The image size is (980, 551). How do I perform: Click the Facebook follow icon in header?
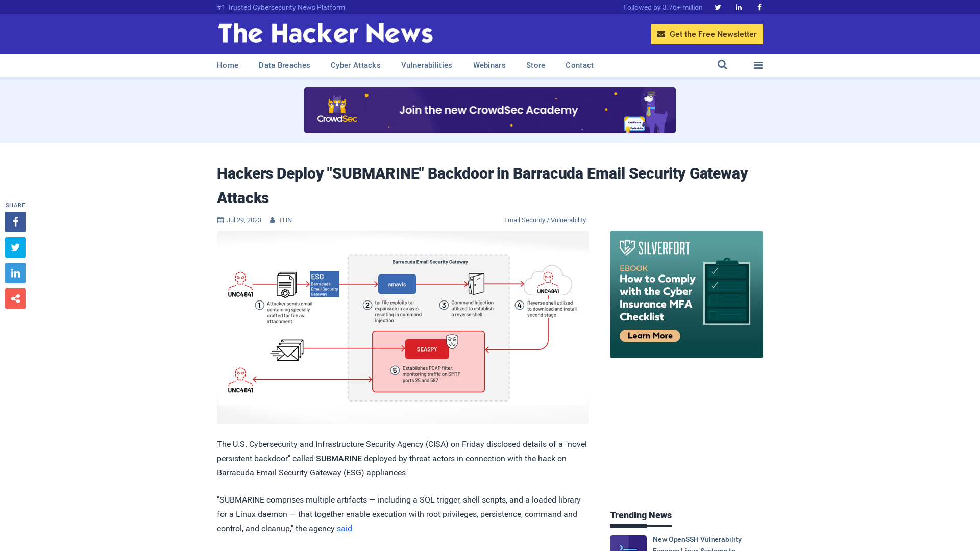coord(759,7)
